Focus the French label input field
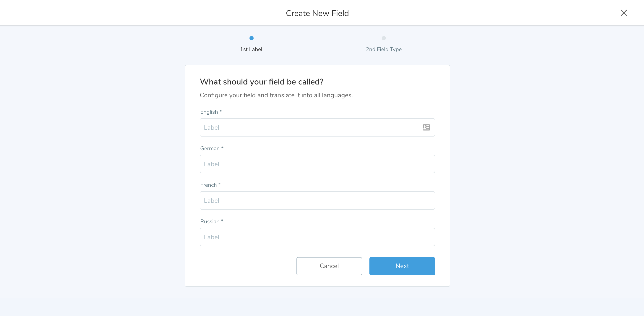Viewport: 644px width, 316px height. click(317, 200)
